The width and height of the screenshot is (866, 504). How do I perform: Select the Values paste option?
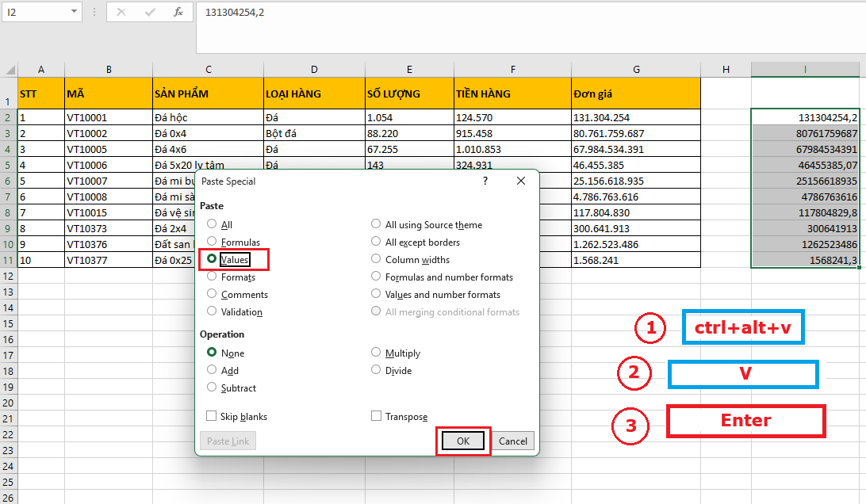(x=212, y=259)
